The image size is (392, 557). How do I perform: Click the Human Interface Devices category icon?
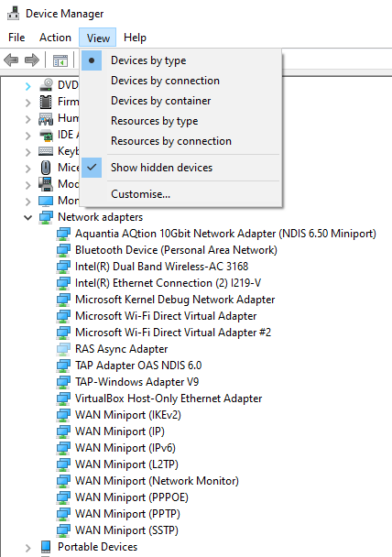pos(46,118)
